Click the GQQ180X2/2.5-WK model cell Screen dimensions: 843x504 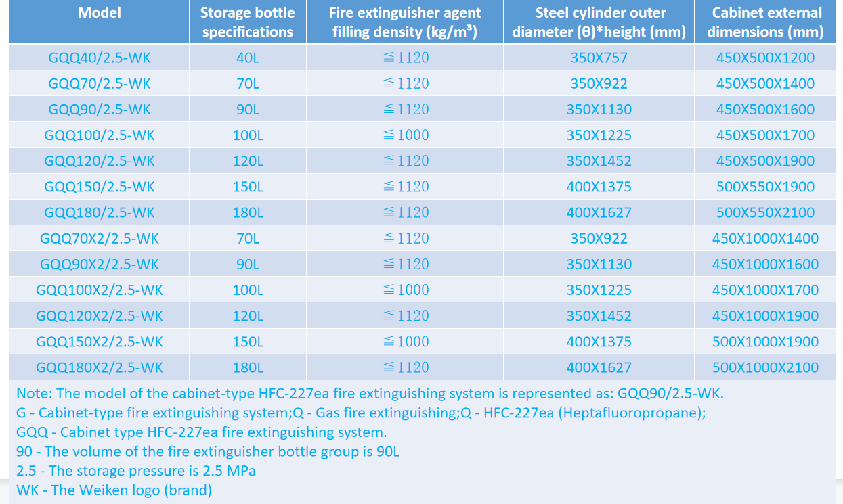pos(100,367)
